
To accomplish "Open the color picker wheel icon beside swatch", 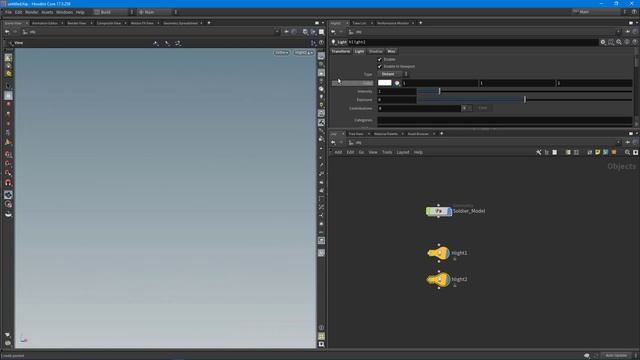I will point(397,83).
